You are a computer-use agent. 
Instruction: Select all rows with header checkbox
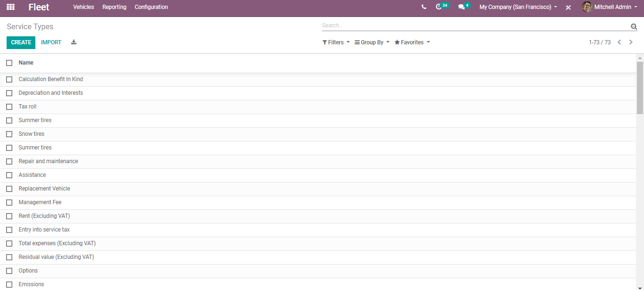click(9, 63)
